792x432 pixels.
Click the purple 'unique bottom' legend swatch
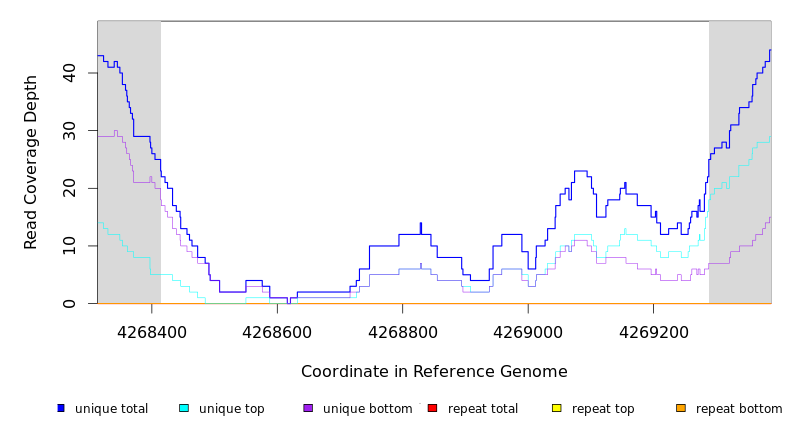coord(308,408)
